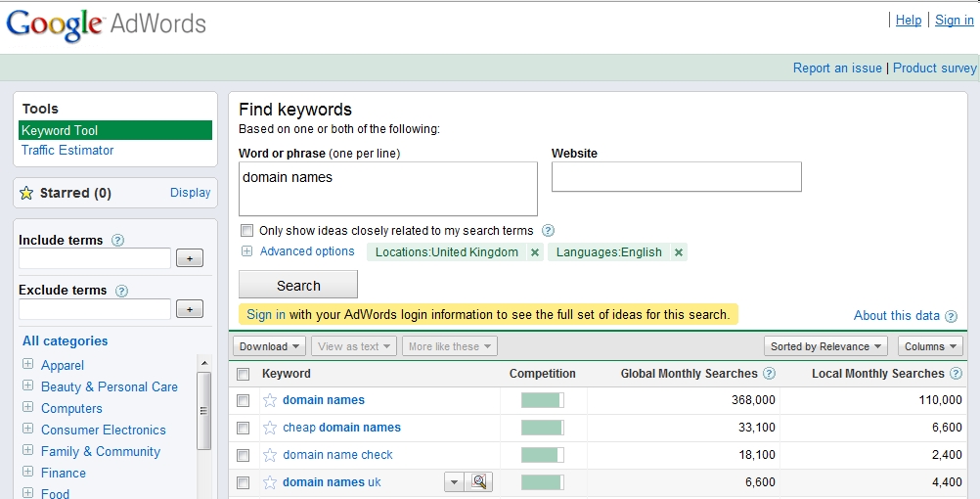Screen dimensions: 980x499
Task: Sort by the Competition column header
Action: [x=543, y=374]
